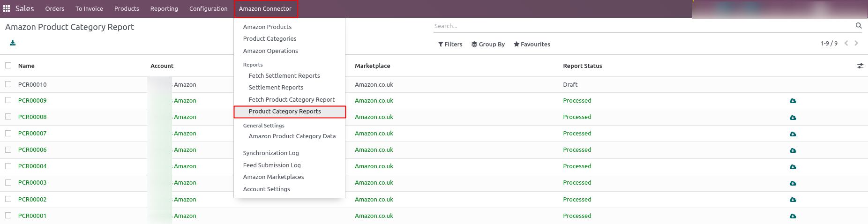
Task: Open Fetch Product Category Report entry
Action: point(292,99)
